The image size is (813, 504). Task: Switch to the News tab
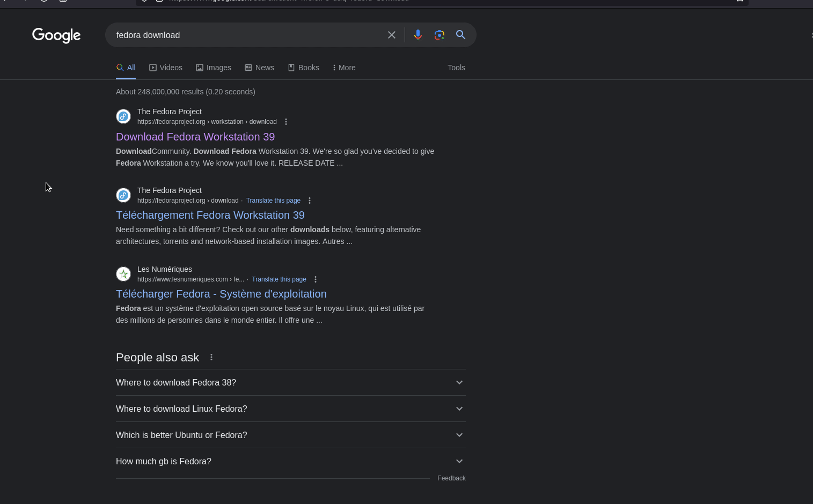260,68
